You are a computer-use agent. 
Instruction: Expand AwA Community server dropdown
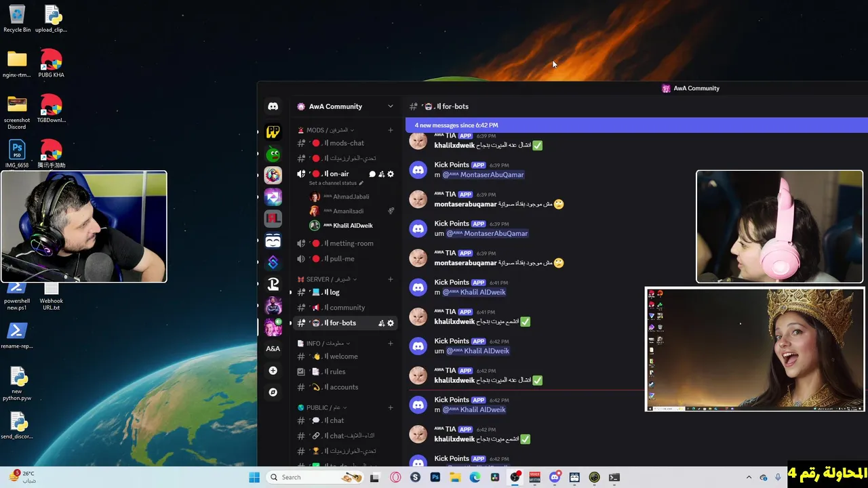click(390, 106)
